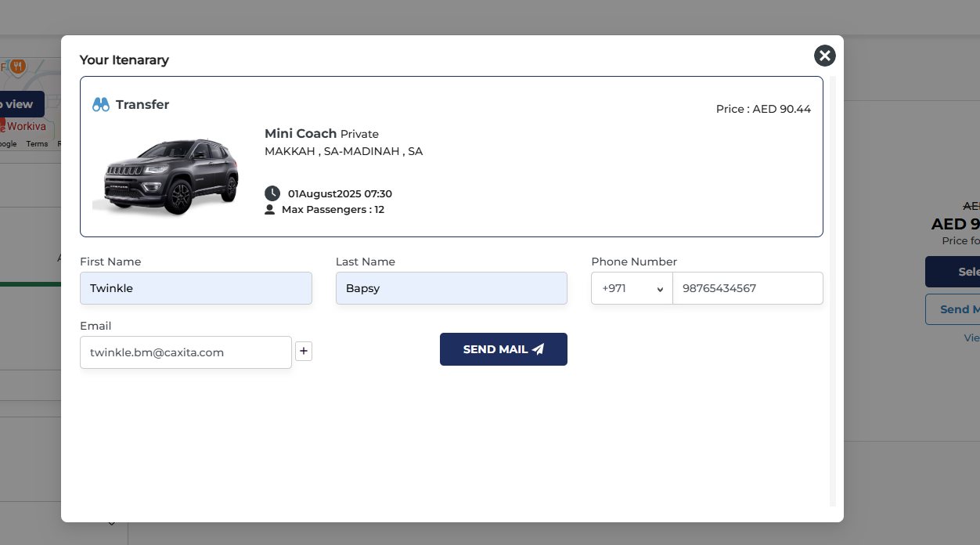Click the Mini Coach vehicle title
The width and height of the screenshot is (980, 545).
(301, 133)
